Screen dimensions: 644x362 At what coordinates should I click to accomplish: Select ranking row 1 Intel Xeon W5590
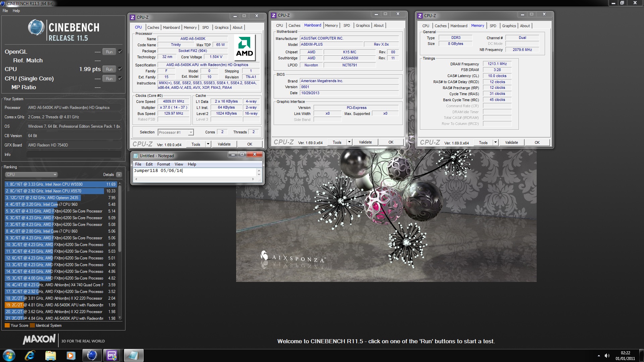[60, 184]
